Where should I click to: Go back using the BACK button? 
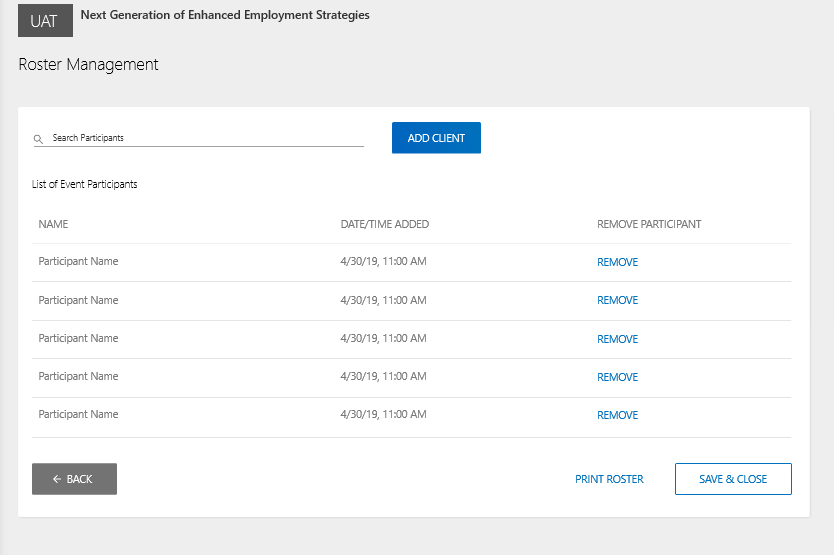74,479
